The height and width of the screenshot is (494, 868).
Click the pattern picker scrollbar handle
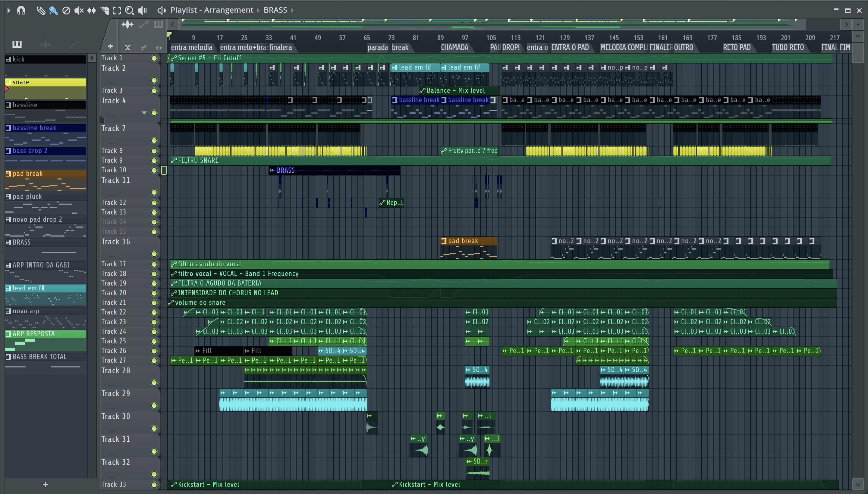click(92, 58)
